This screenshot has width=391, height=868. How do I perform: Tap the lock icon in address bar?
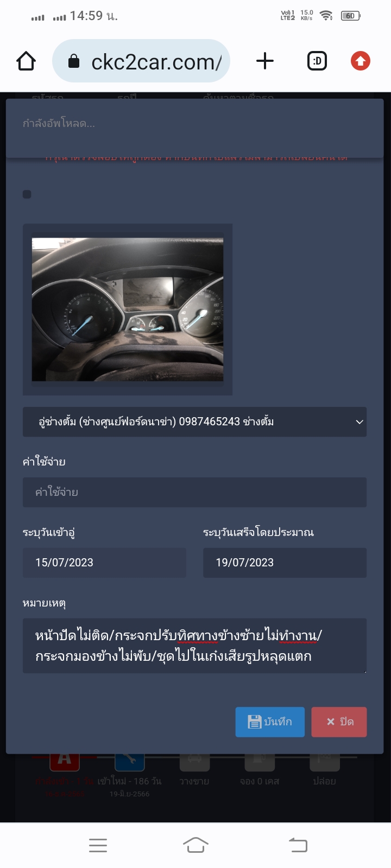(74, 62)
